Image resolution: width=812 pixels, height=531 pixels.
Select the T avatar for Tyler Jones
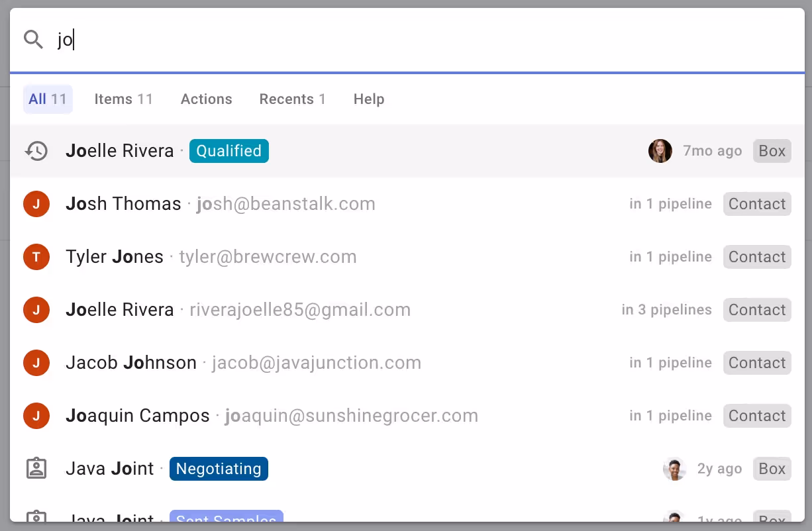coord(36,256)
